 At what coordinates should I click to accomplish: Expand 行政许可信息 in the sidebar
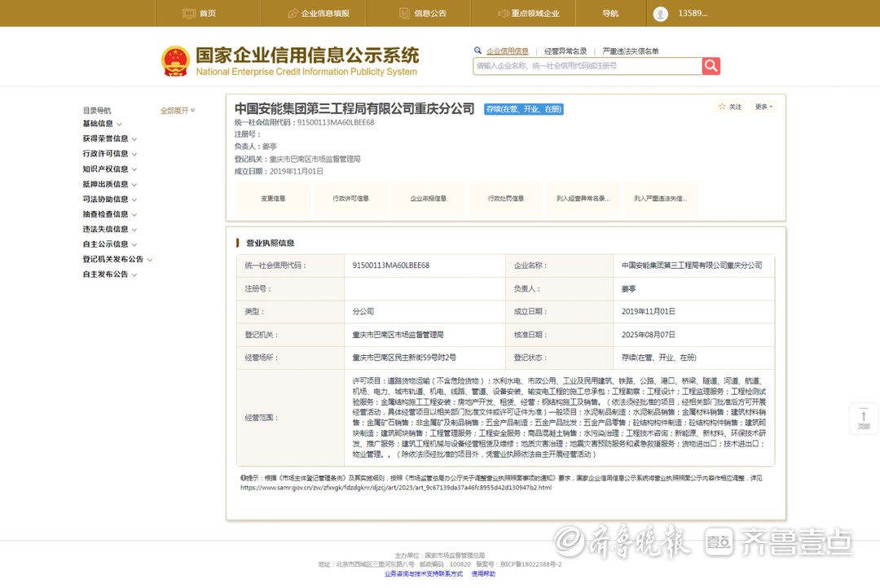109,154
